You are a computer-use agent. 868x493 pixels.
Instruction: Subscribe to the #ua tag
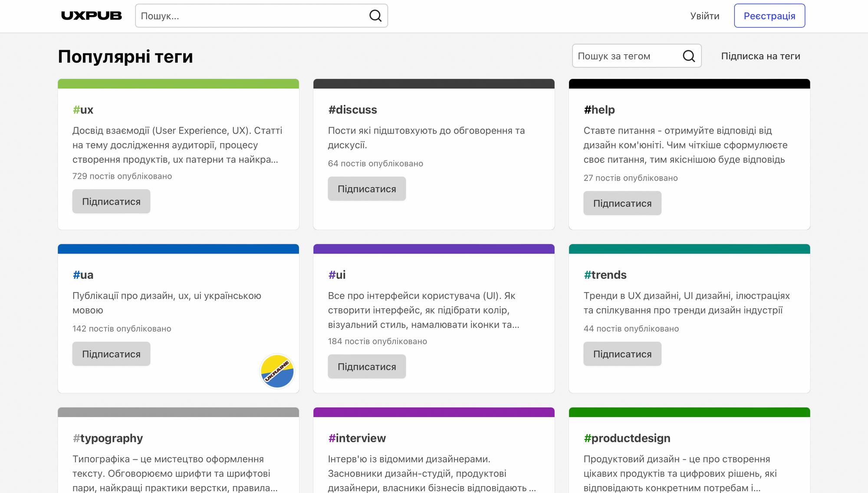tap(111, 354)
